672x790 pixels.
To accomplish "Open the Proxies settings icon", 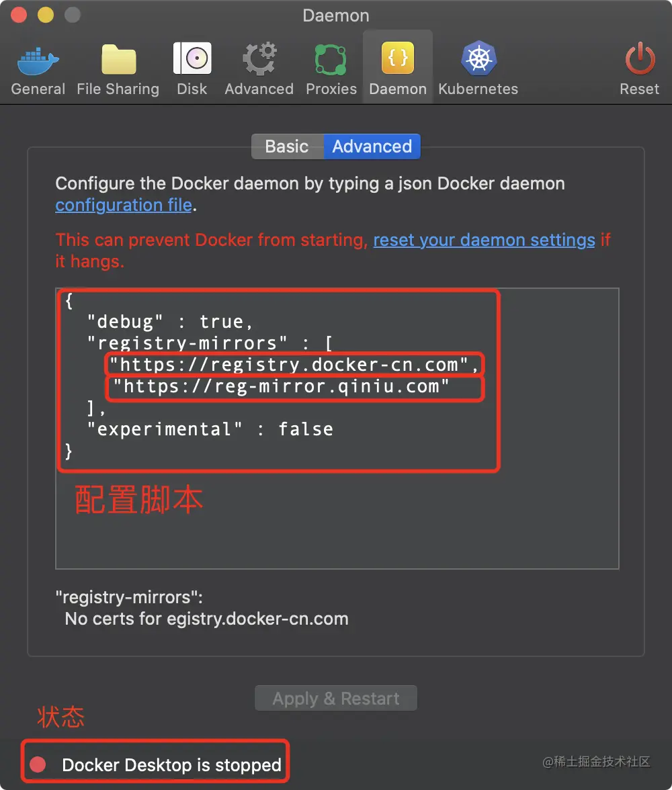I will tap(331, 59).
